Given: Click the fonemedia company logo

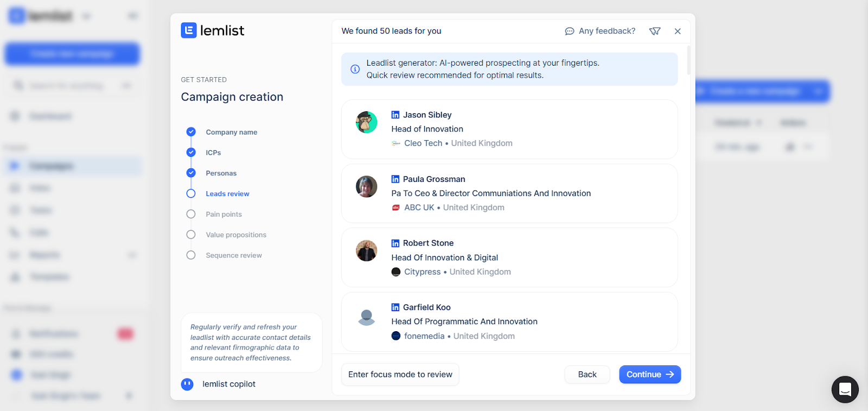Looking at the screenshot, I should [396, 336].
